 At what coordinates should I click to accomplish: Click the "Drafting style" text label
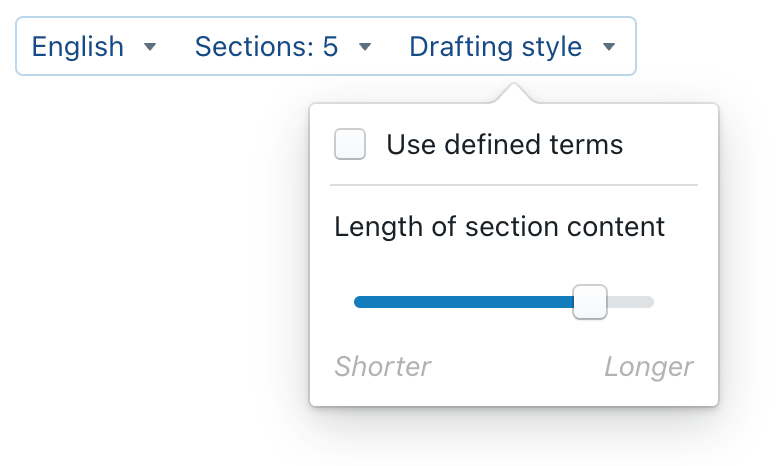pyautogui.click(x=495, y=46)
